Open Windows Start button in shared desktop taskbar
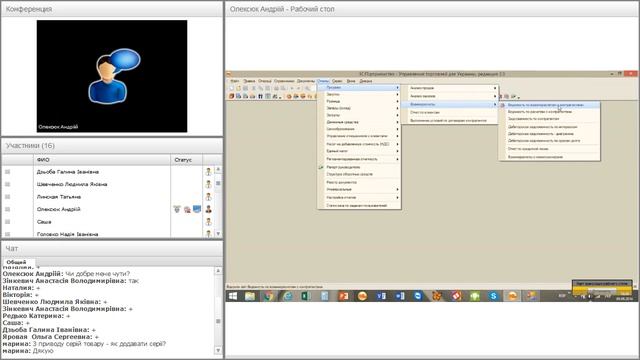Image resolution: width=640 pixels, height=360 pixels. [233, 296]
